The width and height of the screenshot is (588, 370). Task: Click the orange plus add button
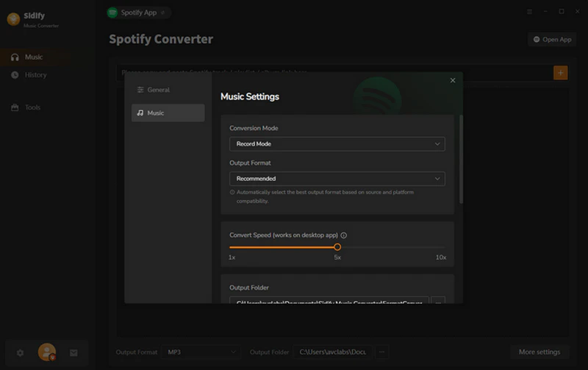coord(560,73)
